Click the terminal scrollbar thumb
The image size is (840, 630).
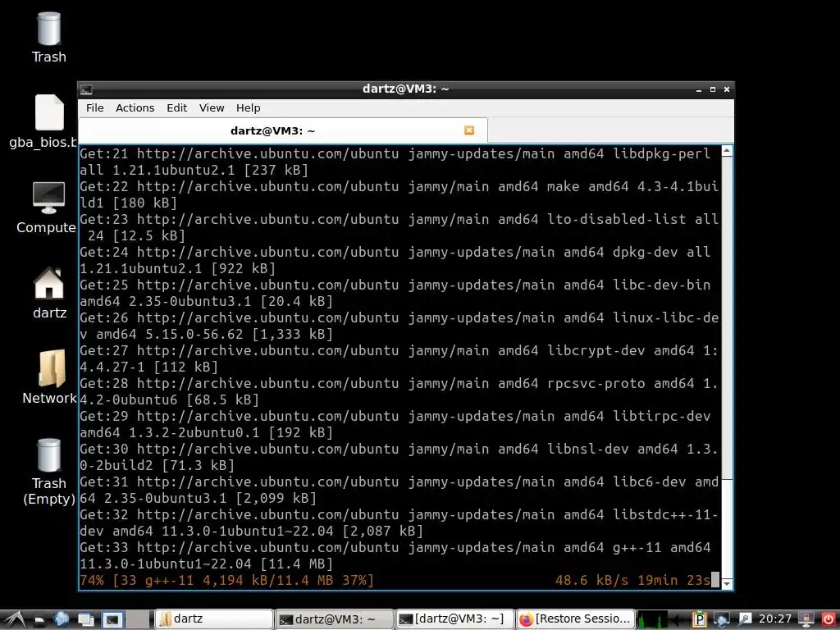tap(727, 528)
